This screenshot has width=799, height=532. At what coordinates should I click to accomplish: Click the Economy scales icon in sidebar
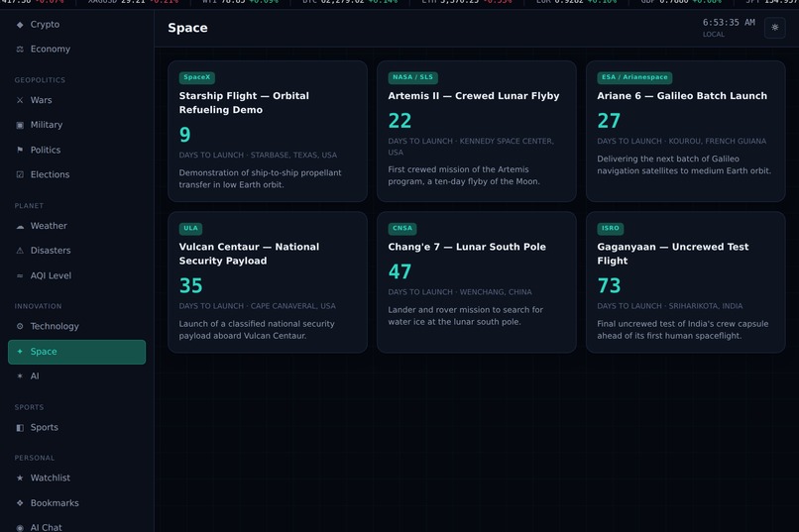20,49
